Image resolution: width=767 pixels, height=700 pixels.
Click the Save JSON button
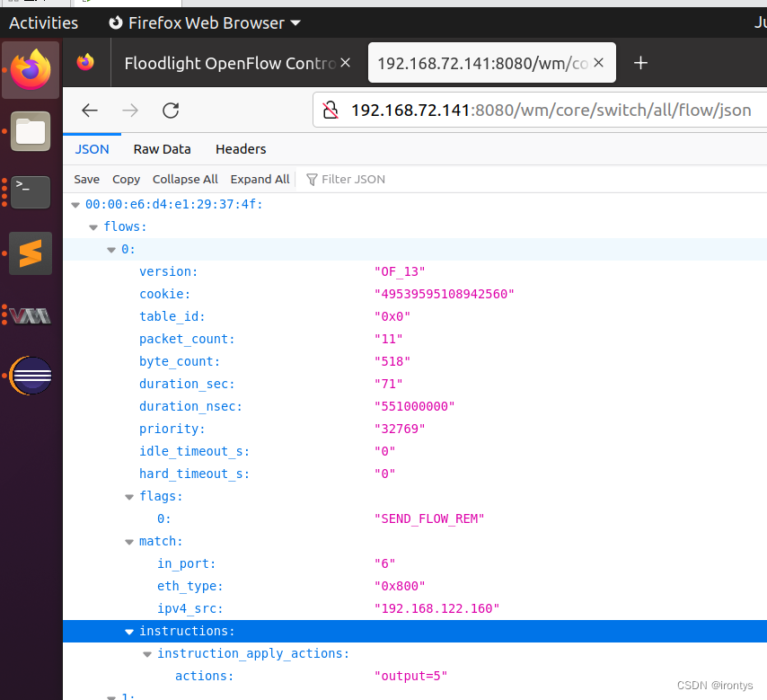tap(86, 180)
